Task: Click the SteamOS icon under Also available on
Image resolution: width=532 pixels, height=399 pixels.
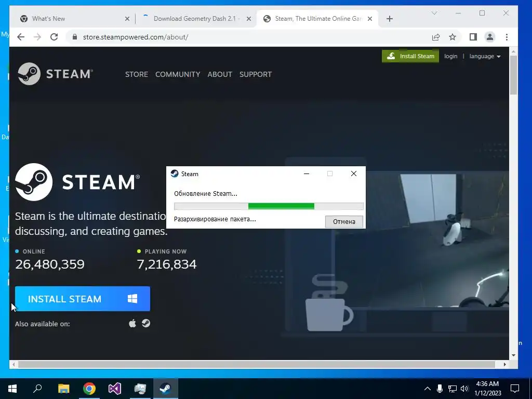Action: point(146,323)
